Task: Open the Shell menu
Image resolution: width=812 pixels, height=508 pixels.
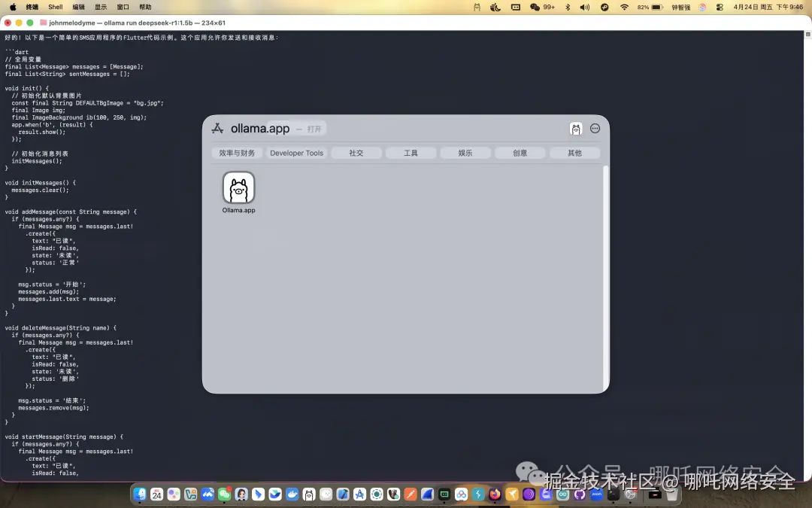Action: click(56, 8)
